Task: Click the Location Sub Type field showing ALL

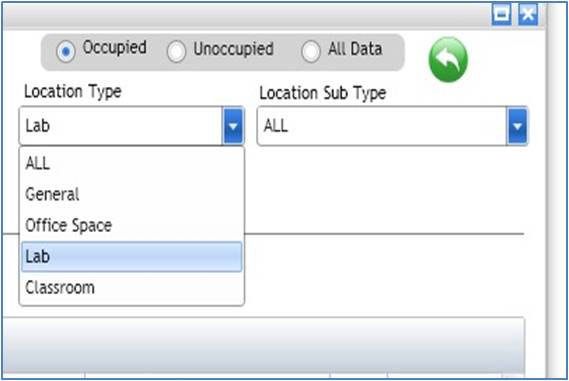Action: pos(382,126)
